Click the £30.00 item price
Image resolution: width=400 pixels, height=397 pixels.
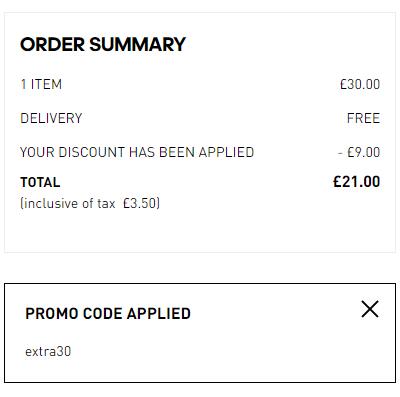click(x=360, y=84)
